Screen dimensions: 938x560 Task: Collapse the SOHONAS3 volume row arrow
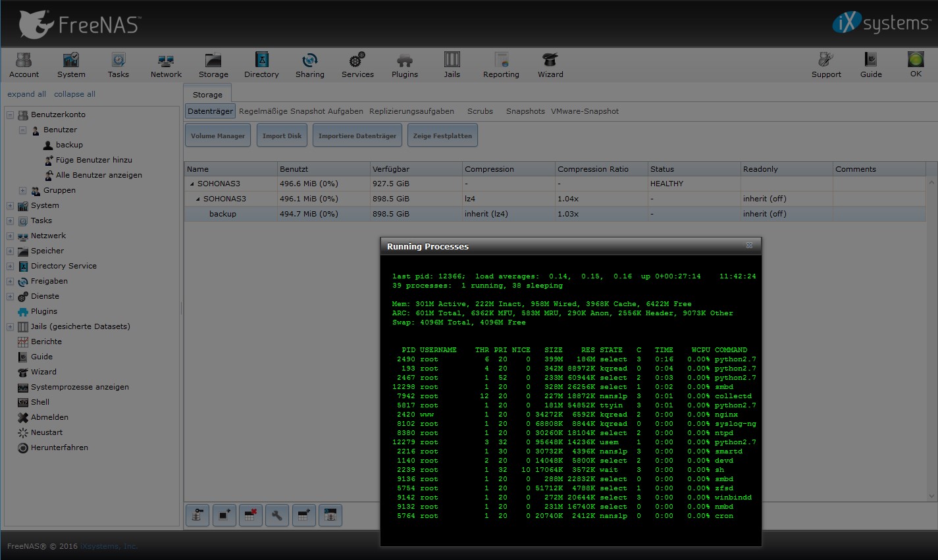point(192,184)
